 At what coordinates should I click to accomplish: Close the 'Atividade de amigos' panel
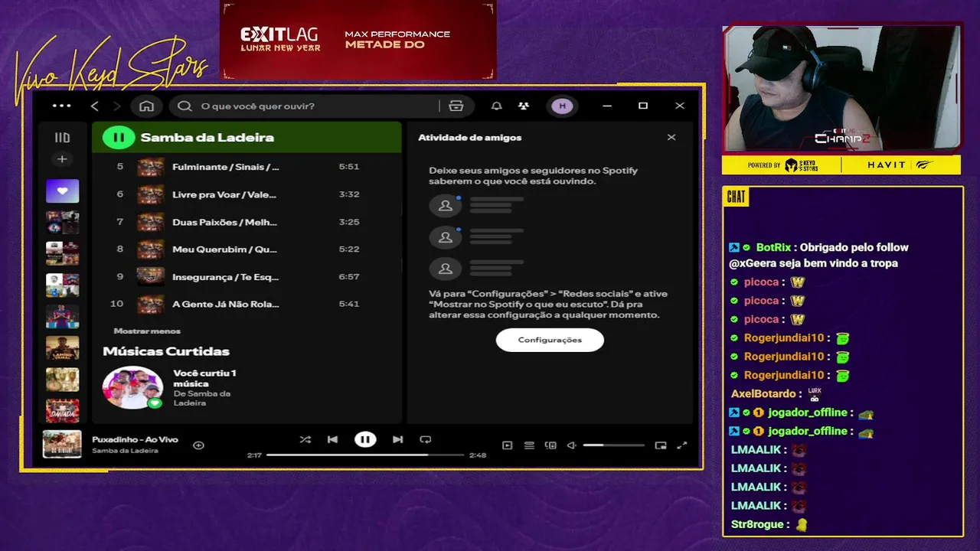671,138
